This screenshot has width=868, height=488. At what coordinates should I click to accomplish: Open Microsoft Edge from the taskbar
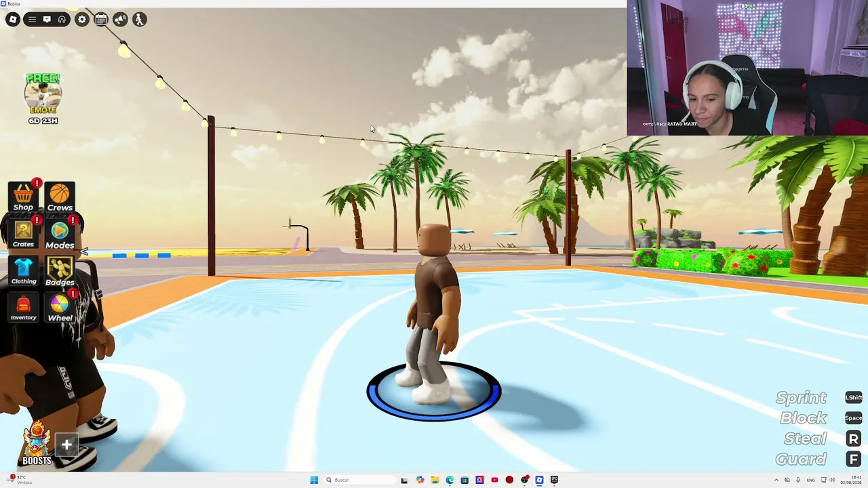(x=450, y=480)
